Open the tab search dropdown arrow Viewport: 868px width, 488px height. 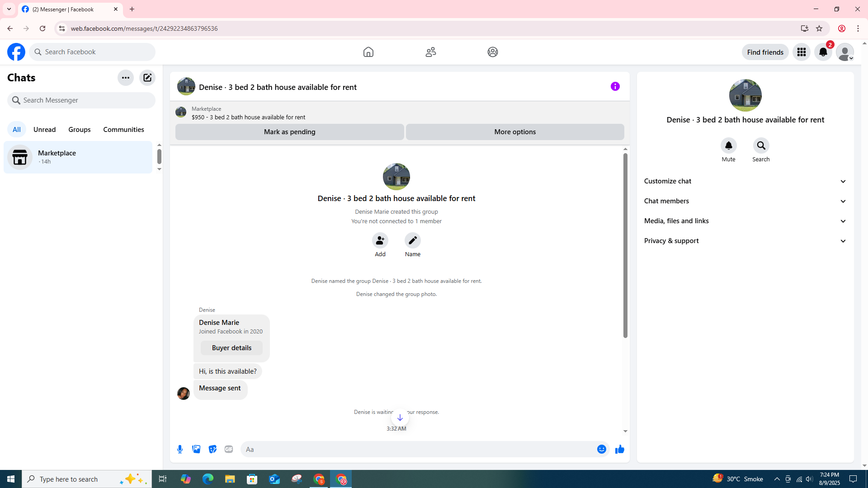point(9,9)
